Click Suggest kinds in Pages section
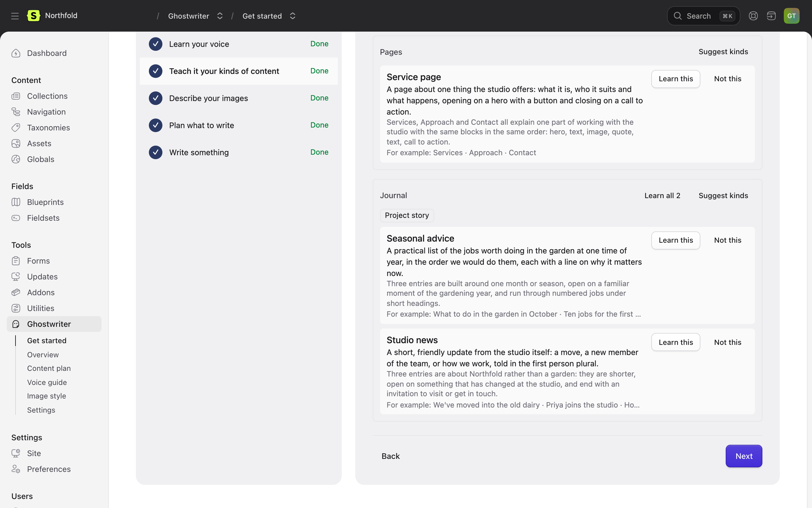 [723, 52]
